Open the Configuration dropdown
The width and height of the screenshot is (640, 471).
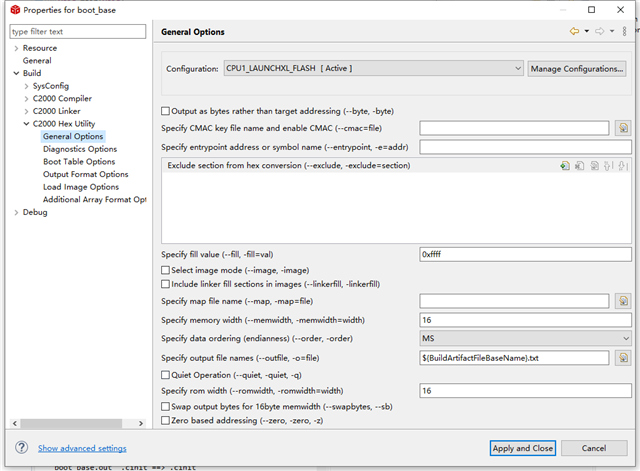[373, 68]
